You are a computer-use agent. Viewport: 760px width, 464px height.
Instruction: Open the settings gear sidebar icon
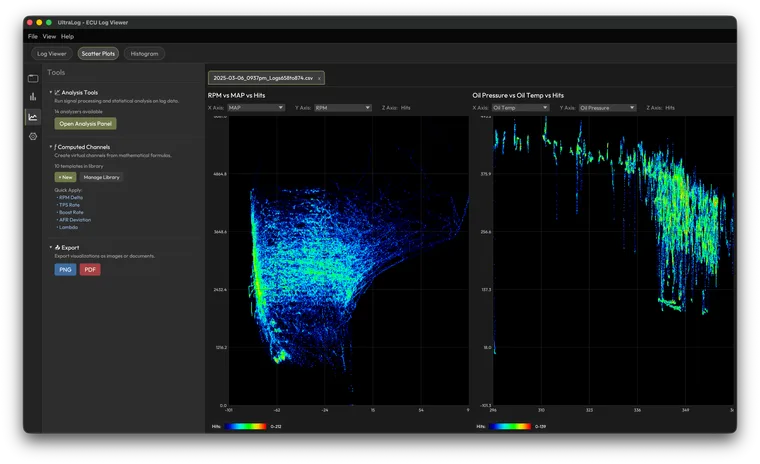(x=33, y=136)
